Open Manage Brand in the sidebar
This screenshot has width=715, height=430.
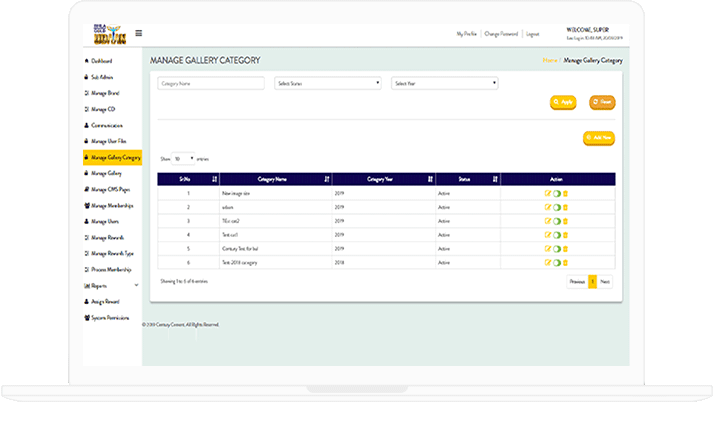click(x=105, y=93)
